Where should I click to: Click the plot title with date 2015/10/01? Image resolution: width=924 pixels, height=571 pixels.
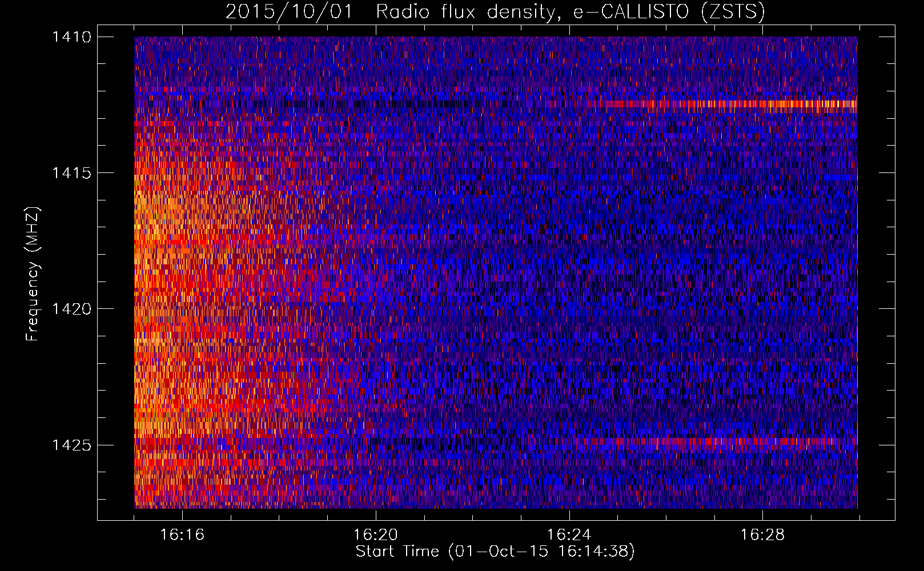[x=495, y=12]
